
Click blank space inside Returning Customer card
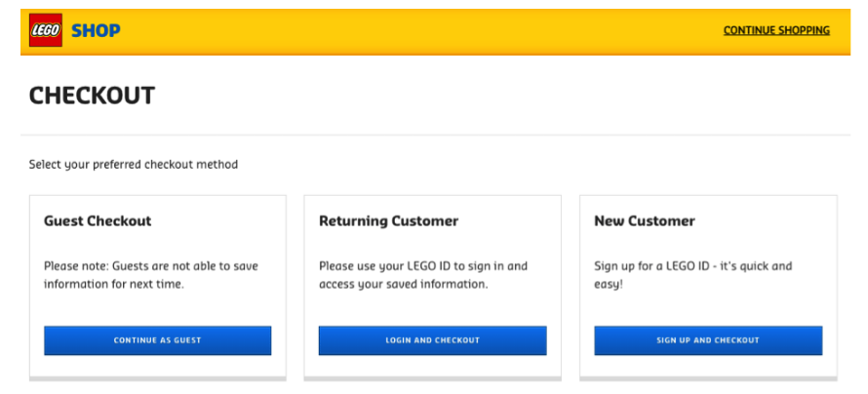(432, 309)
